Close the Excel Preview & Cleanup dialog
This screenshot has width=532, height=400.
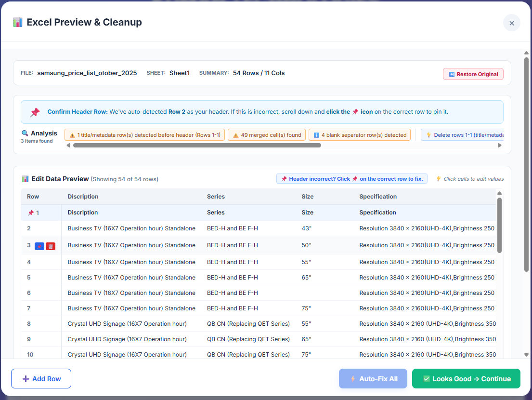[x=511, y=23]
